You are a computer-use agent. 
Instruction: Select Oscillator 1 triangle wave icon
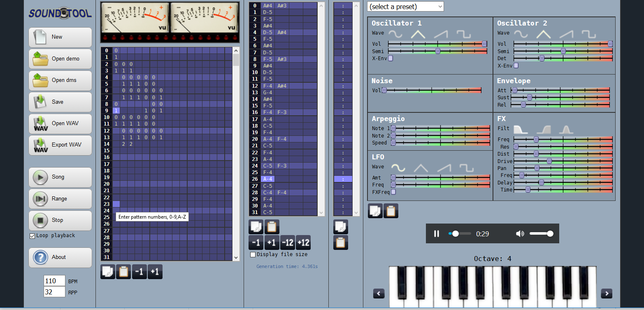point(418,34)
